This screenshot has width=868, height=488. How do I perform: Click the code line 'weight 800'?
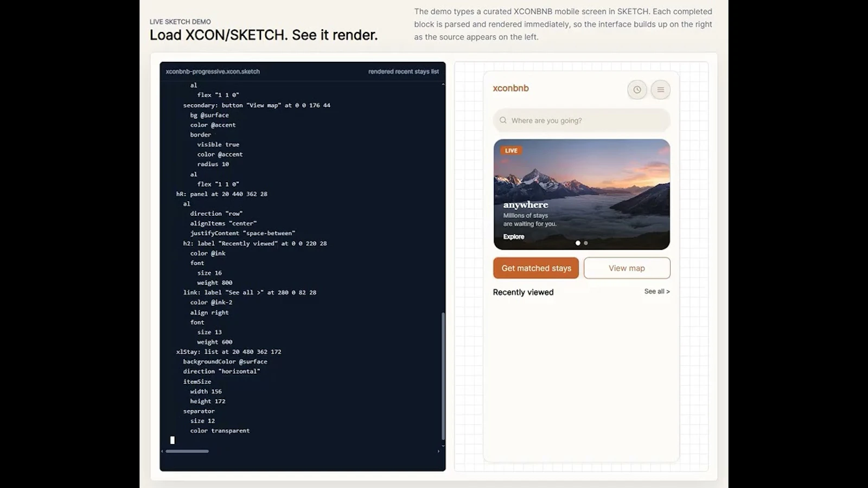(215, 282)
